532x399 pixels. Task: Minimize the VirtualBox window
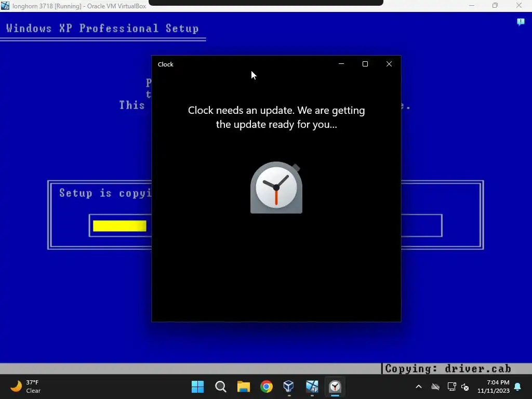[472, 5]
